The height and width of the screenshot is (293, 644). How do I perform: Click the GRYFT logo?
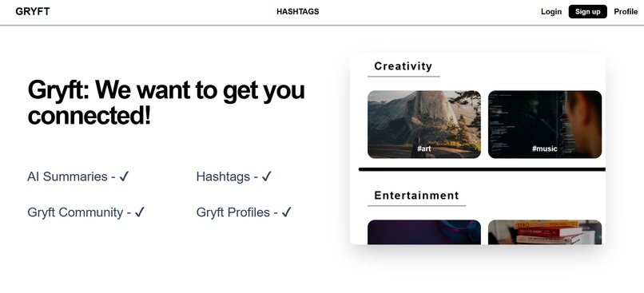pos(33,11)
